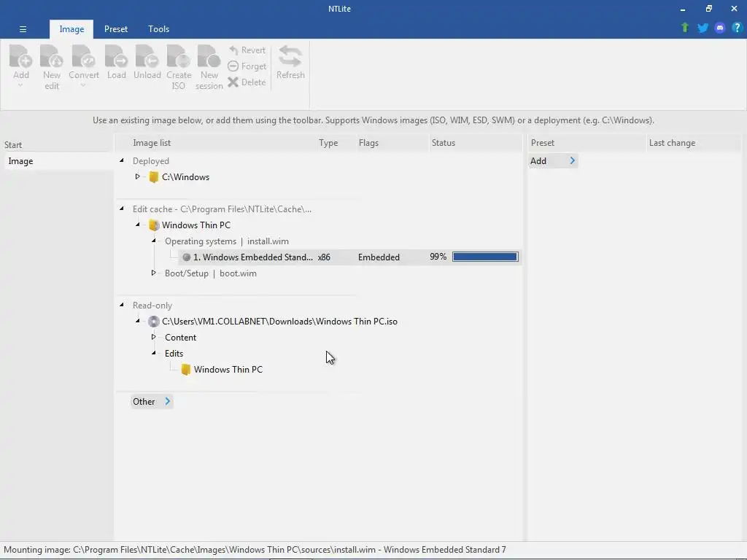The width and height of the screenshot is (747, 560).
Task: Collapse the Windows Thin PC.iso node
Action: point(138,321)
